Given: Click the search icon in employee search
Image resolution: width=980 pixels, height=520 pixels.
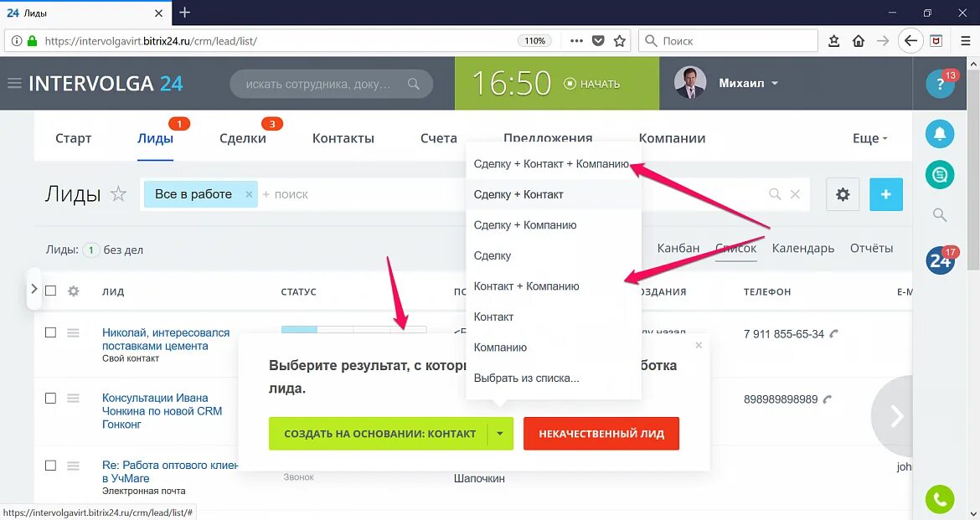Looking at the screenshot, I should click(x=414, y=84).
